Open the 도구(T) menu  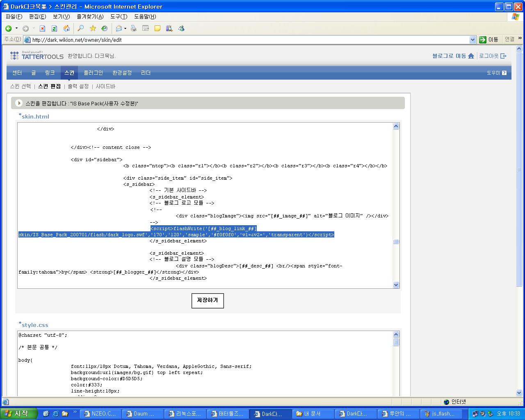(x=119, y=16)
